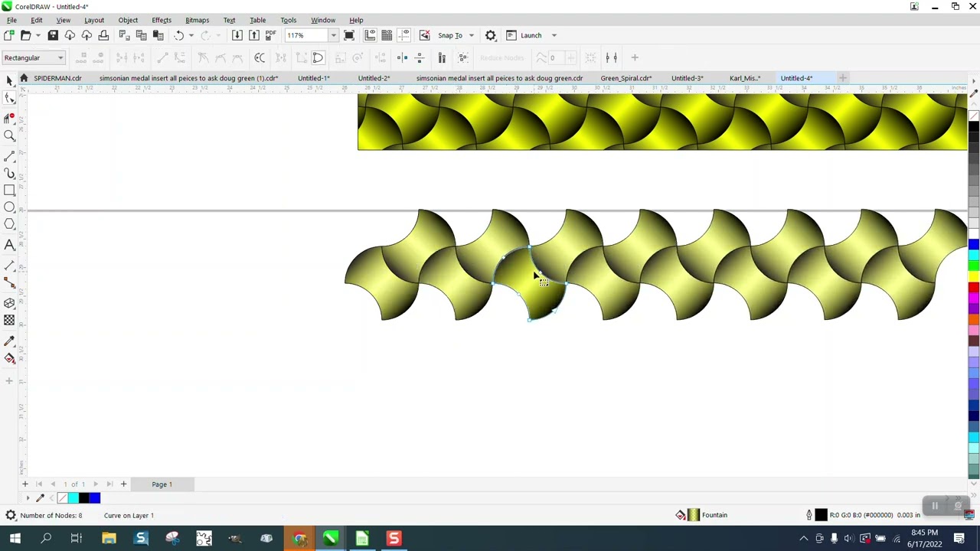The height and width of the screenshot is (551, 980).
Task: Open the zoom level 117% dropdown
Action: click(x=333, y=35)
